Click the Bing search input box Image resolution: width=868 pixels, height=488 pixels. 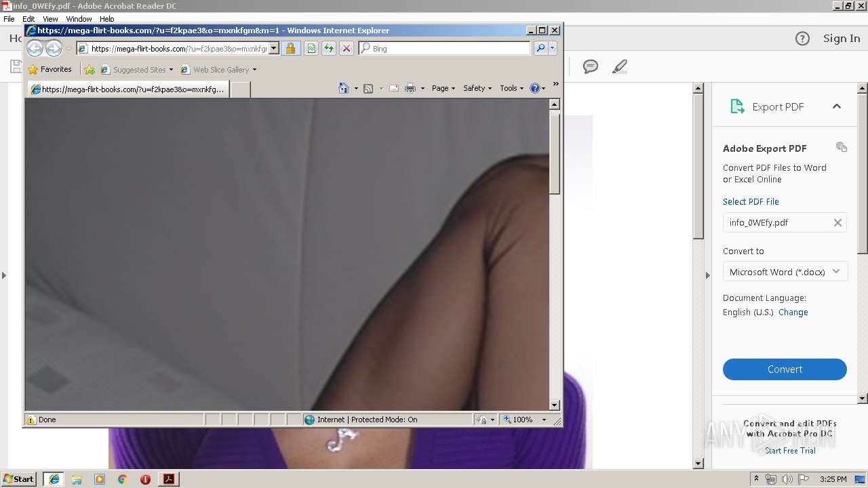click(444, 48)
